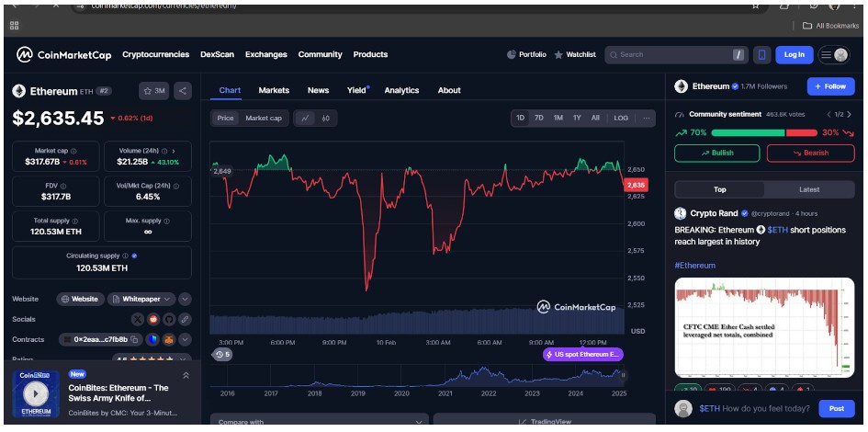
Task: Click the community sentiment 70/30 bar
Action: pos(764,133)
